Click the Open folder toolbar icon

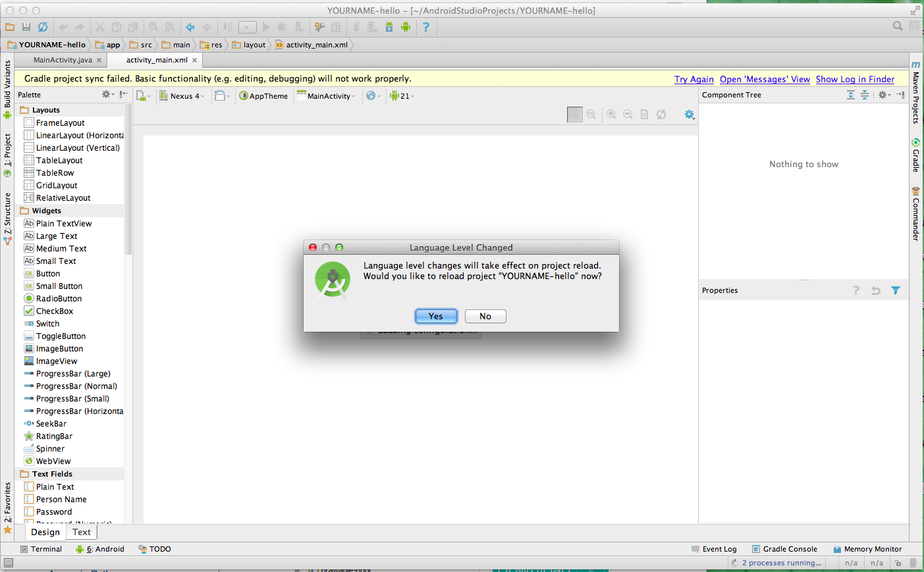click(10, 27)
